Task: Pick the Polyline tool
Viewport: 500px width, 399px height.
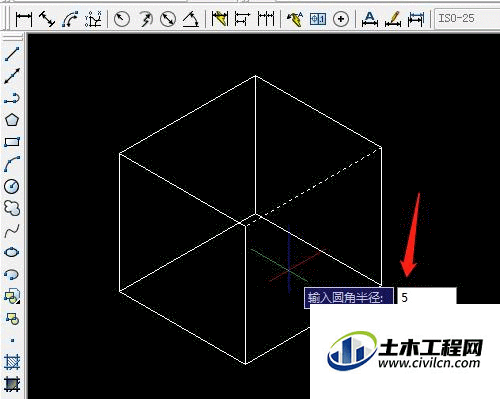Action: (12, 98)
